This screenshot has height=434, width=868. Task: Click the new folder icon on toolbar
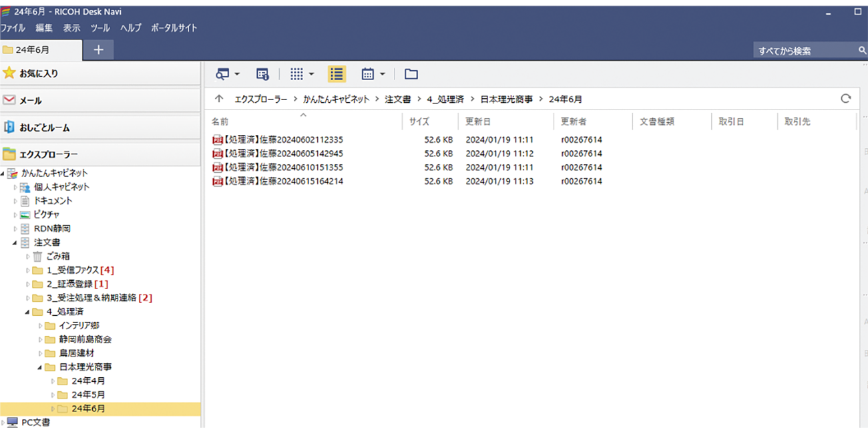tap(411, 73)
